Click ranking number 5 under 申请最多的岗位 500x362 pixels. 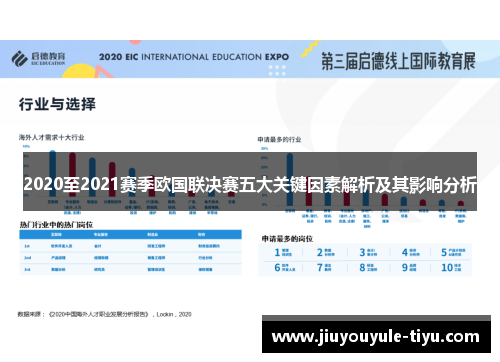pos(444,252)
